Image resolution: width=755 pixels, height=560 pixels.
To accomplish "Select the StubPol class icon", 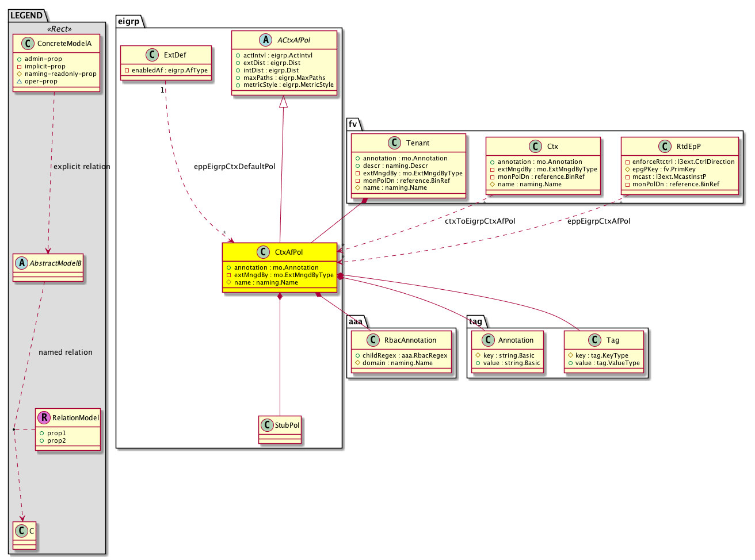I will click(266, 425).
